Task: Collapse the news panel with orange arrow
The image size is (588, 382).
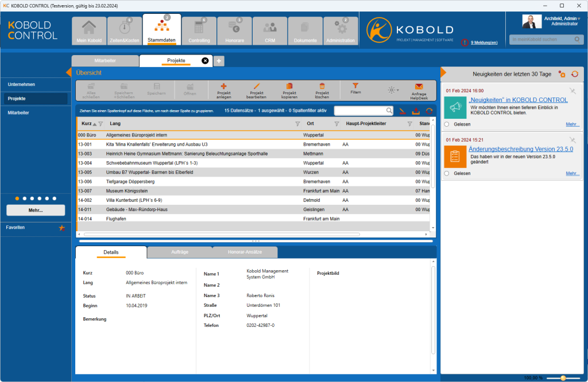Action: click(x=443, y=72)
